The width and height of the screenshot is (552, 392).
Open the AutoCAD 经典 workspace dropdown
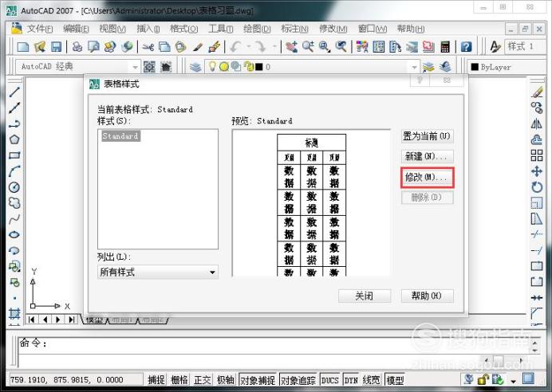pos(78,66)
